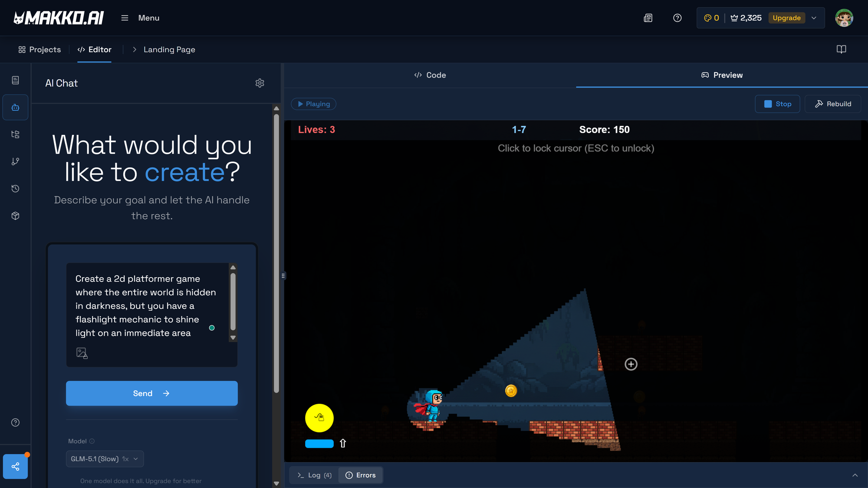Open the GLM-5.1 model dropdown
Screen dimensions: 868x488
point(105,459)
